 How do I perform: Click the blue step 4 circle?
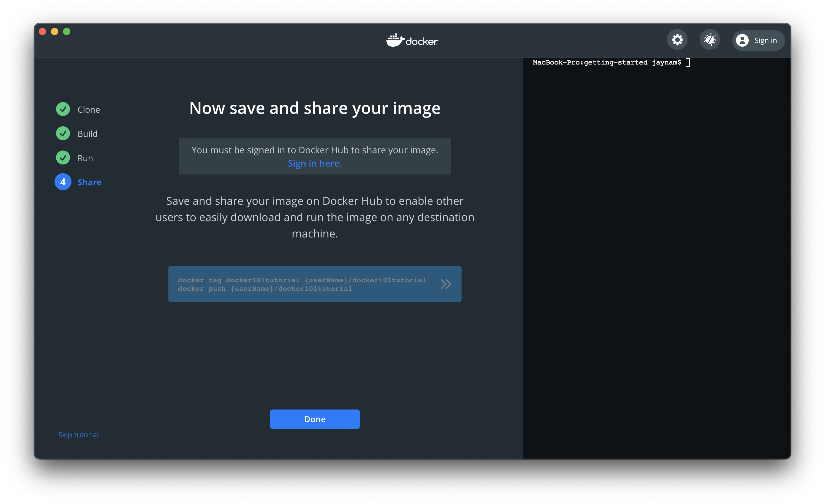63,182
